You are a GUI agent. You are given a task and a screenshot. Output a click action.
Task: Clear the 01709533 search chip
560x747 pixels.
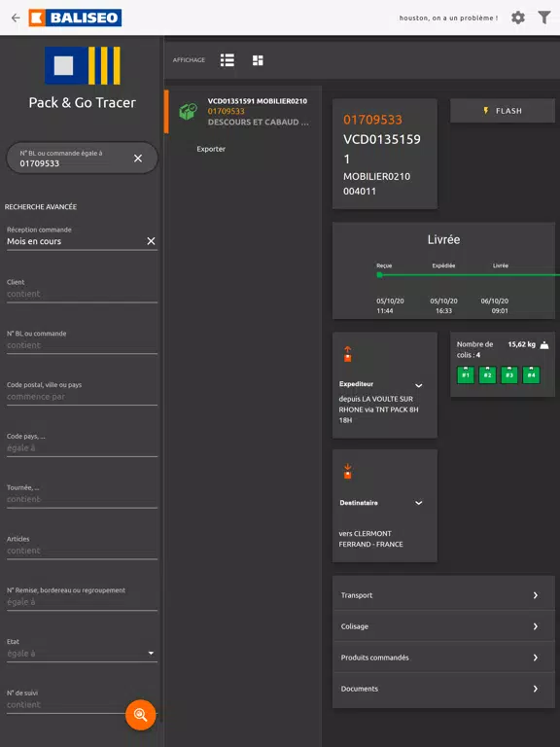[x=138, y=159]
